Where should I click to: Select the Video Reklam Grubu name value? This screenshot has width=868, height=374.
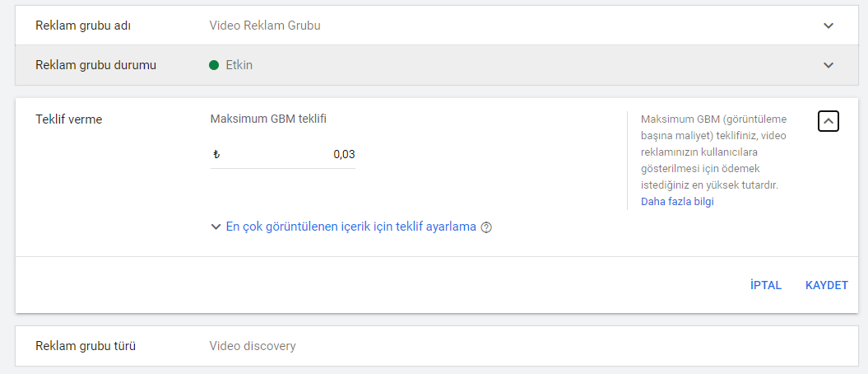(265, 26)
